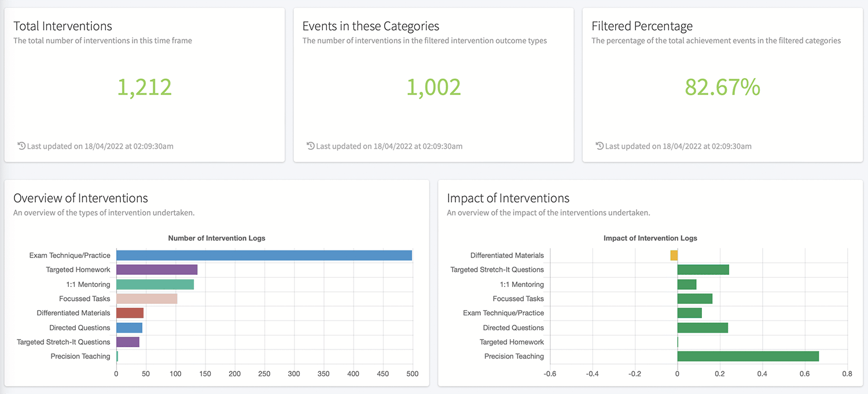Click the Directed Questions impact bar
Image resolution: width=868 pixels, height=394 pixels.
703,327
